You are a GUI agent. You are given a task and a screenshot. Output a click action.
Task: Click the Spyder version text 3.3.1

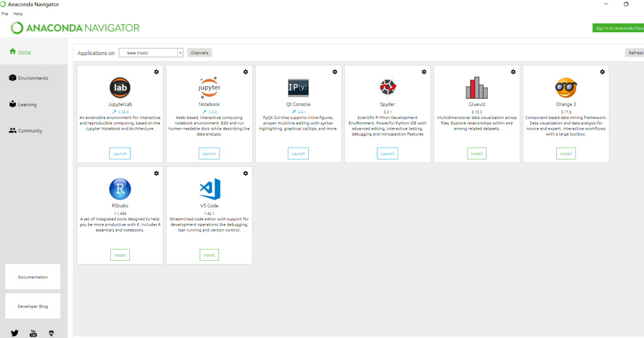pyautogui.click(x=388, y=112)
